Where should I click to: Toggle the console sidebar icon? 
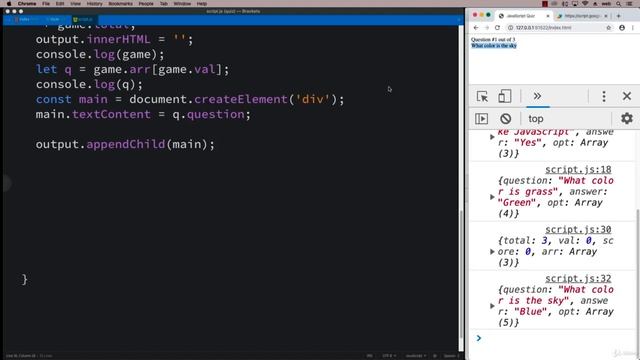pyautogui.click(x=482, y=119)
